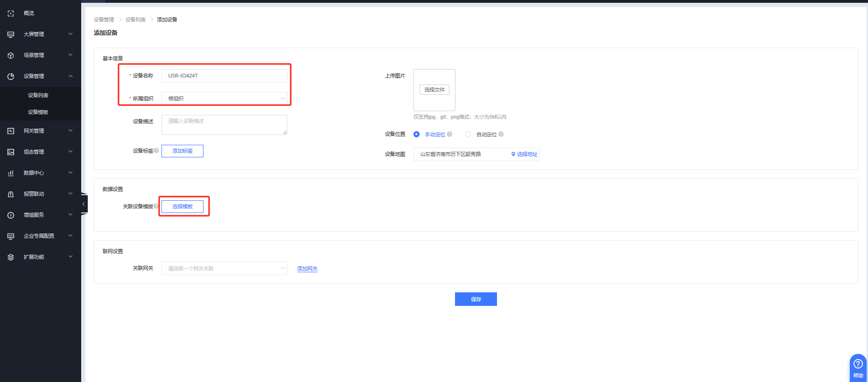Open the 帮助 help icon
Viewport: 868px width, 382px height.
click(x=858, y=364)
